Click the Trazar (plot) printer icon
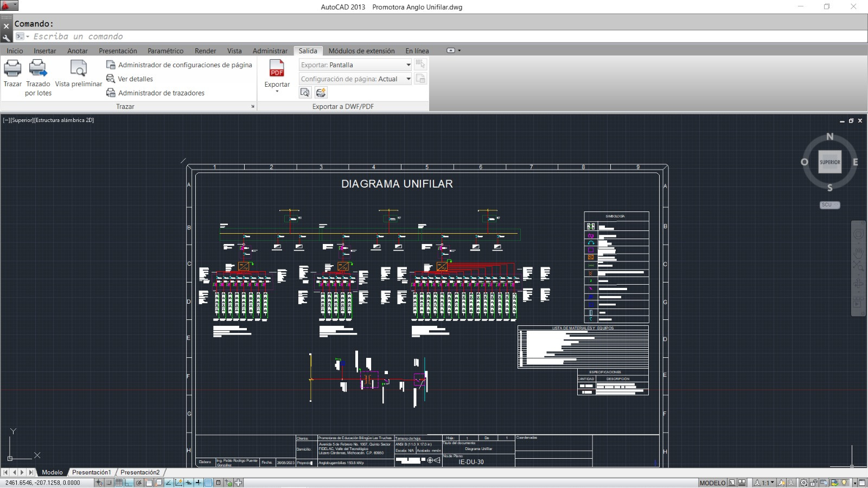This screenshot has width=868, height=488. tap(12, 68)
